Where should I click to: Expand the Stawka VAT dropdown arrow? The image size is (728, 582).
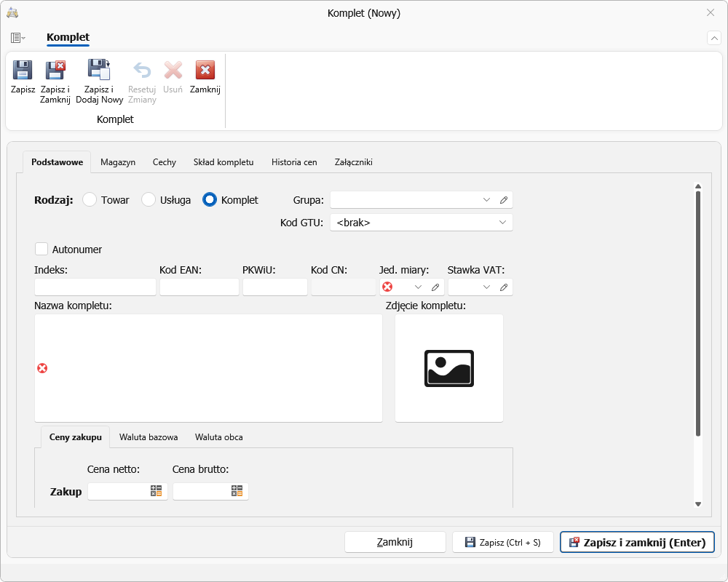(486, 287)
